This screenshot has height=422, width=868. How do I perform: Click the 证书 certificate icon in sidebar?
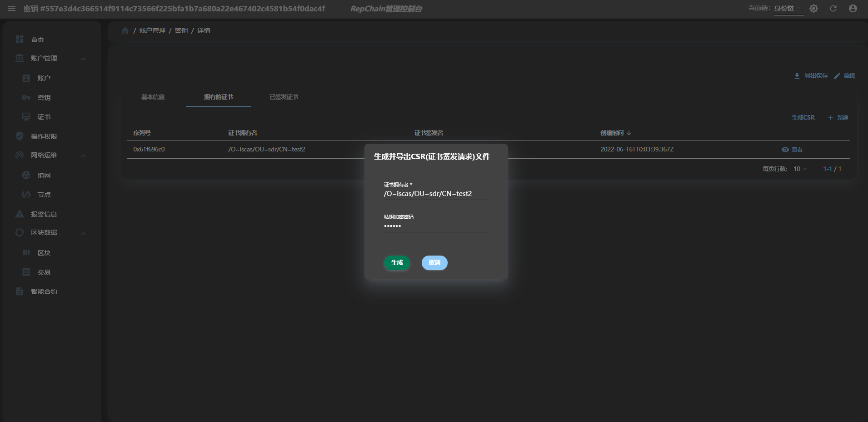coord(26,117)
